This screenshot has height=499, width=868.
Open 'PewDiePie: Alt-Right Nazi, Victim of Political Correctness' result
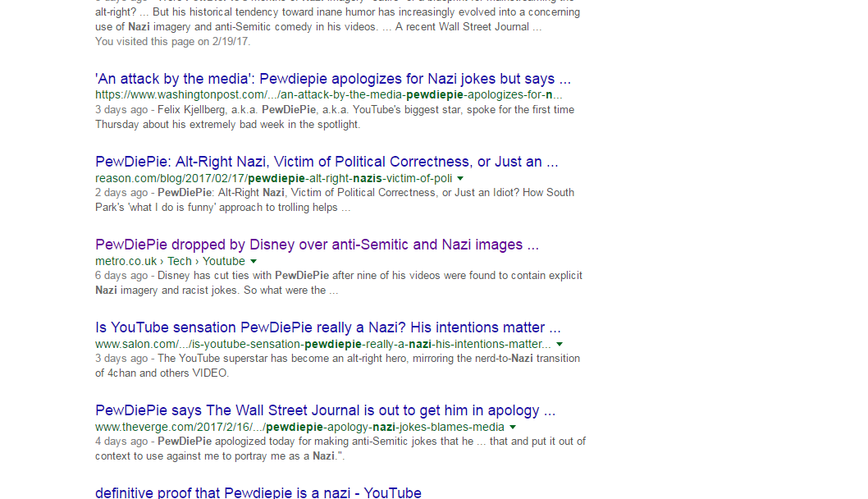[327, 162]
